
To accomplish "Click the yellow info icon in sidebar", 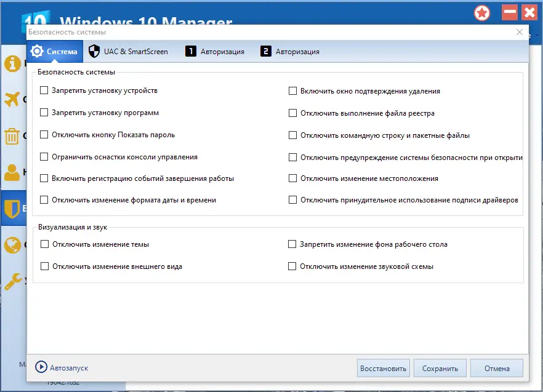I will tap(12, 63).
